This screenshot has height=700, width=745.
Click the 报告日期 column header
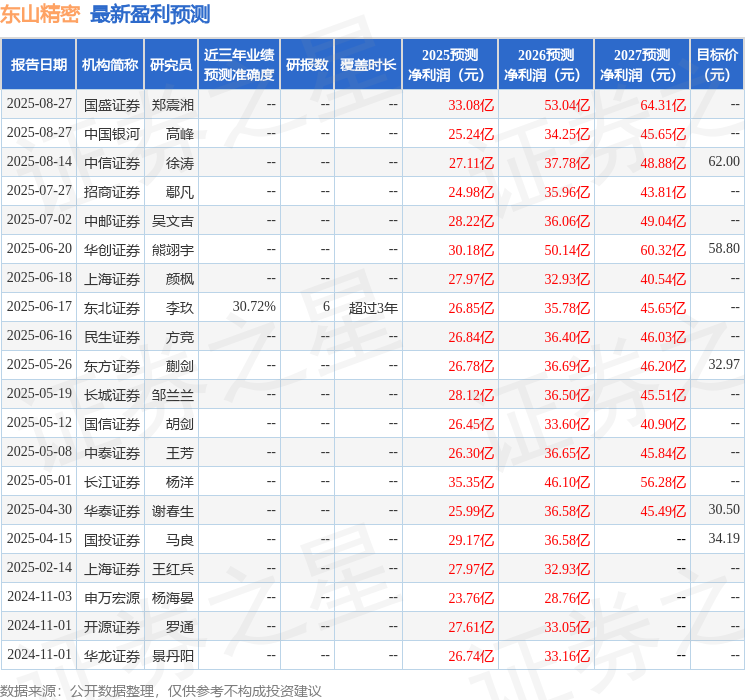[38, 65]
